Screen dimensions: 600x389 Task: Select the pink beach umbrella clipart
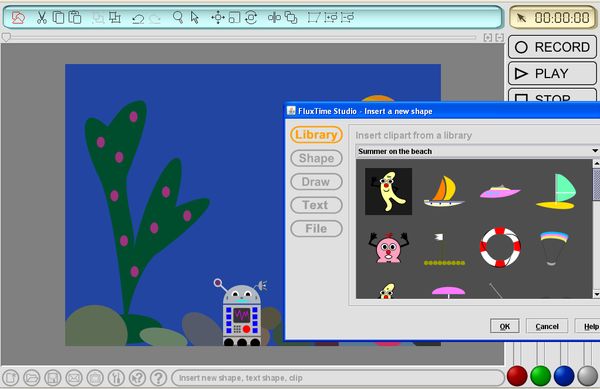click(x=448, y=292)
